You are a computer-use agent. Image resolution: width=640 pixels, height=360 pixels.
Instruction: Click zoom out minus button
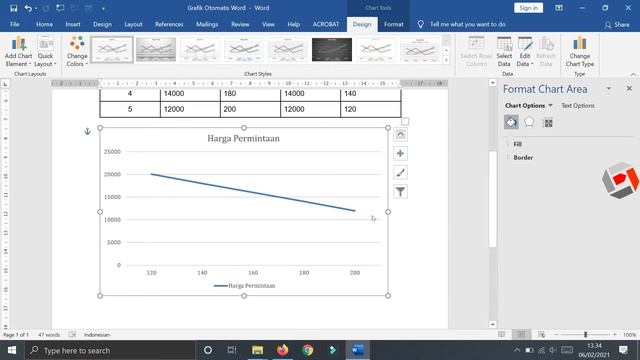pyautogui.click(x=556, y=335)
